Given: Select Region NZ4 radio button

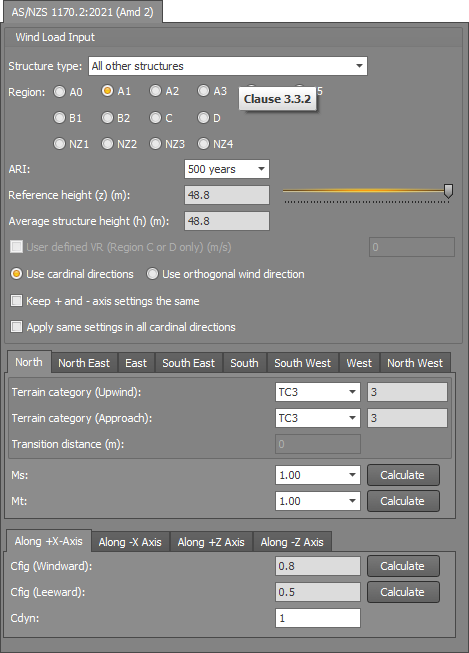Looking at the screenshot, I should [203, 144].
